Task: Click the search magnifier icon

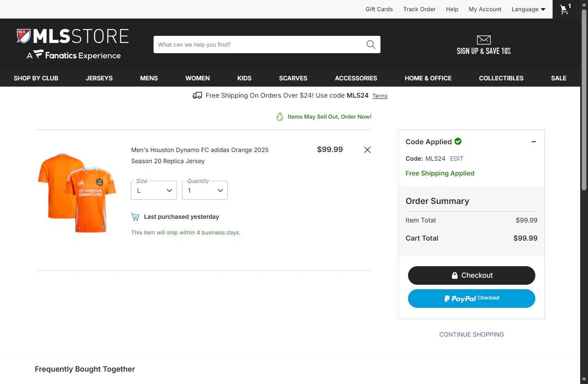Action: (371, 44)
